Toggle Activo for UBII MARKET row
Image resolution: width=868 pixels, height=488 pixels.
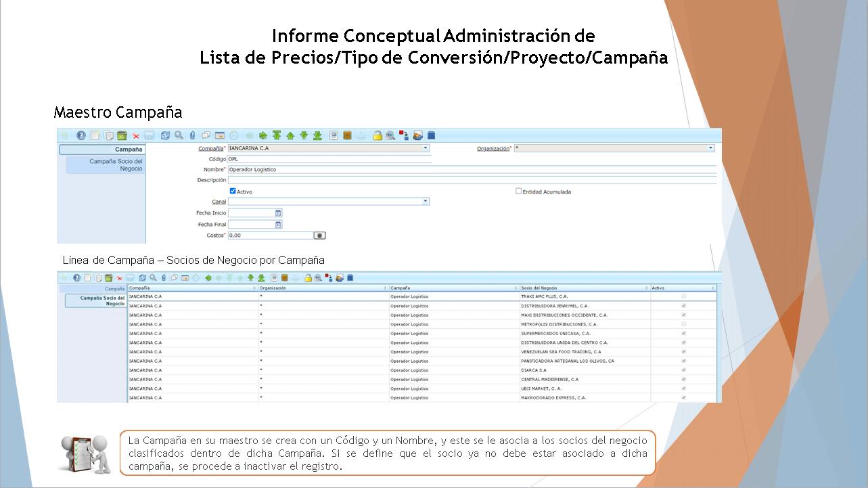(x=683, y=389)
